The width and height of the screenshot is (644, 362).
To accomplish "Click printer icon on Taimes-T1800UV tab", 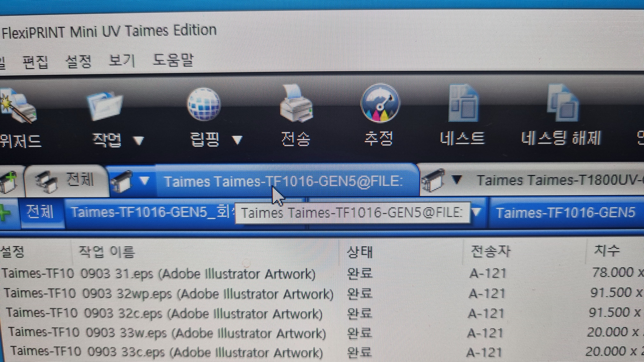I will point(433,180).
